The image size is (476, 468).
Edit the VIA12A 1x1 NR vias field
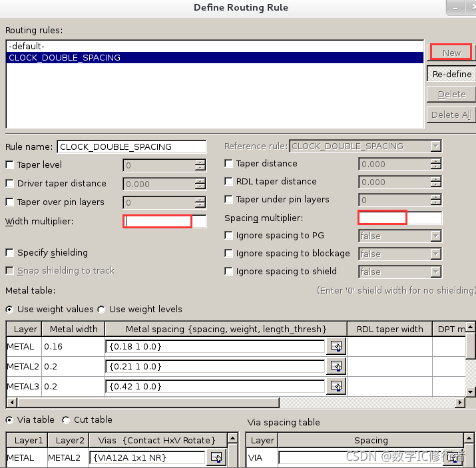tap(147, 457)
